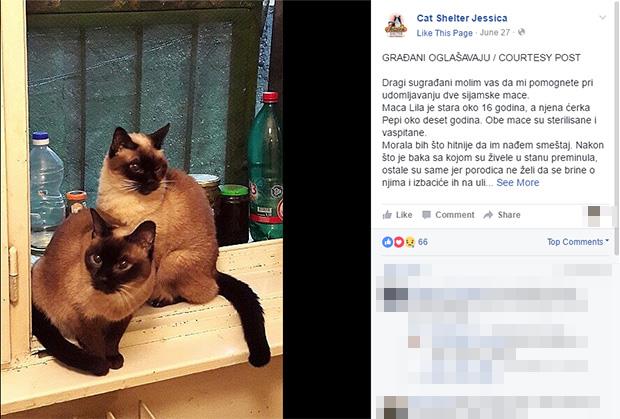
Task: Click the crying Sad reaction icon
Action: (x=410, y=242)
